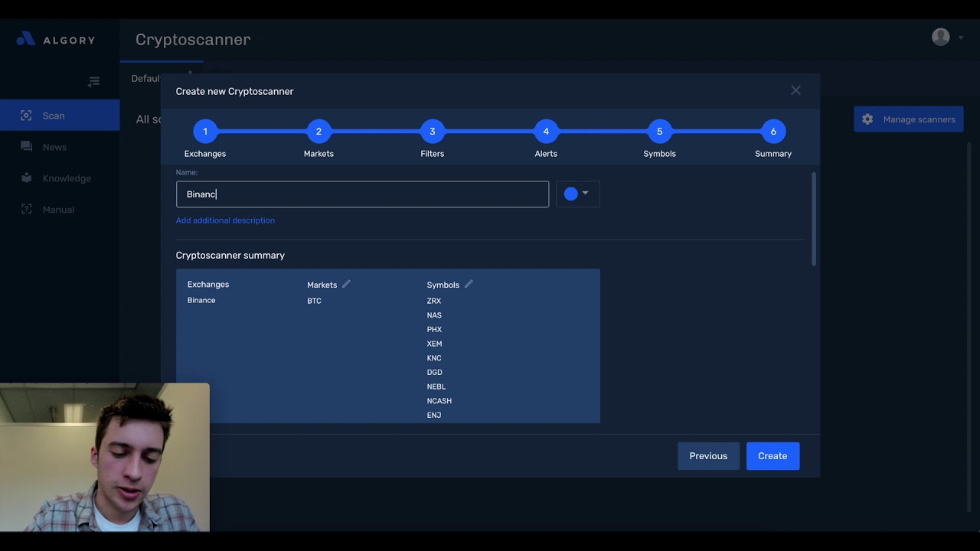
Task: Click the PHX symbol in the list
Action: pos(434,330)
